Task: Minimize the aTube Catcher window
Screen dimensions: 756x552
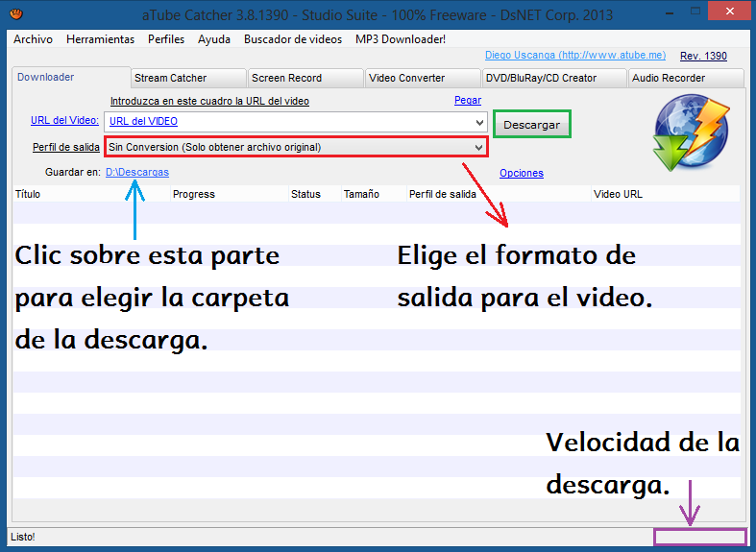Action: (670, 12)
